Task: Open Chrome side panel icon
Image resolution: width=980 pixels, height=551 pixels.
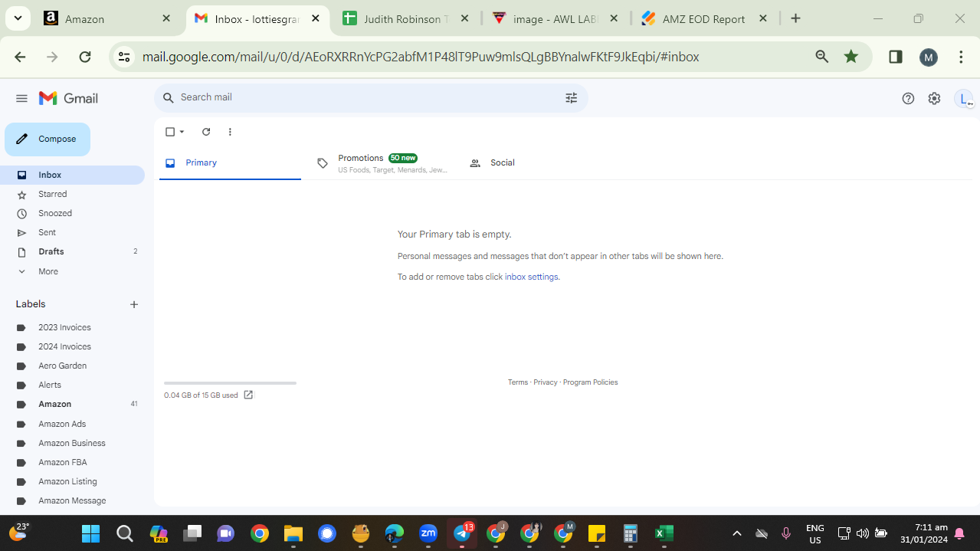Action: click(x=895, y=56)
